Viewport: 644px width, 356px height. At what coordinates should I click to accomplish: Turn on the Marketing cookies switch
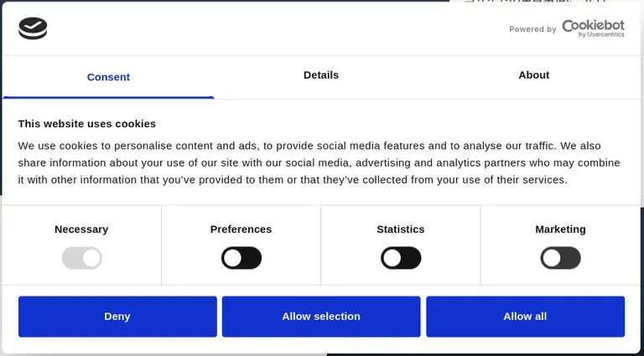tap(560, 258)
